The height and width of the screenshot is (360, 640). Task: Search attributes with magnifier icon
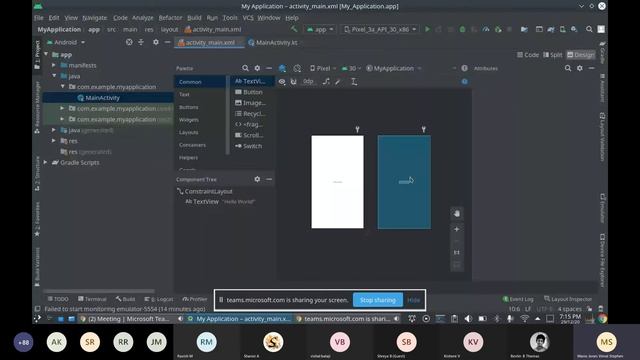pos(568,68)
